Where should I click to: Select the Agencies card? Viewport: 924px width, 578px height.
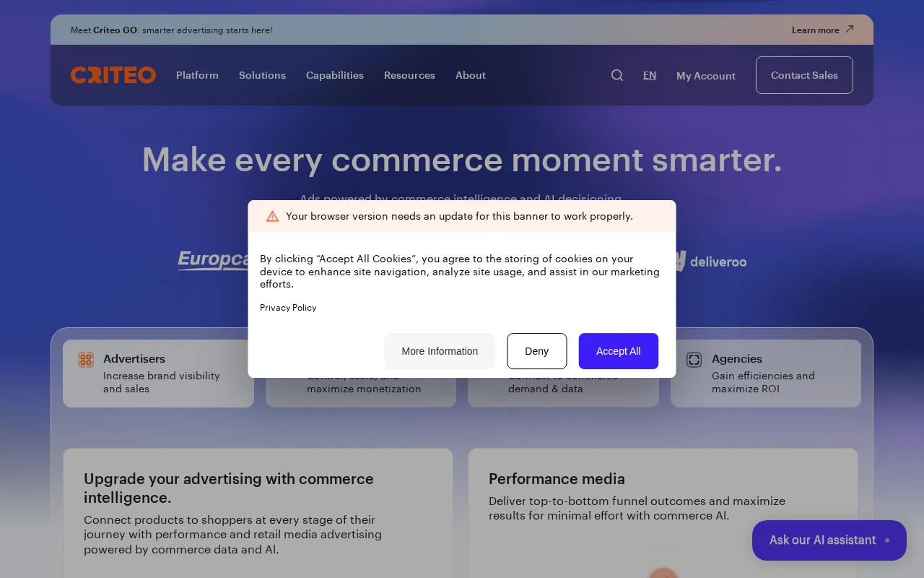click(x=766, y=374)
